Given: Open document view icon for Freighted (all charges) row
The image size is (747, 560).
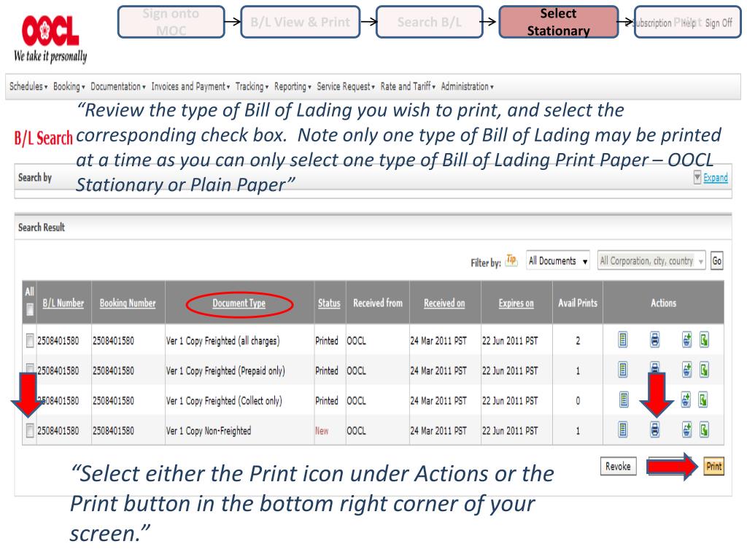Looking at the screenshot, I should click(622, 340).
